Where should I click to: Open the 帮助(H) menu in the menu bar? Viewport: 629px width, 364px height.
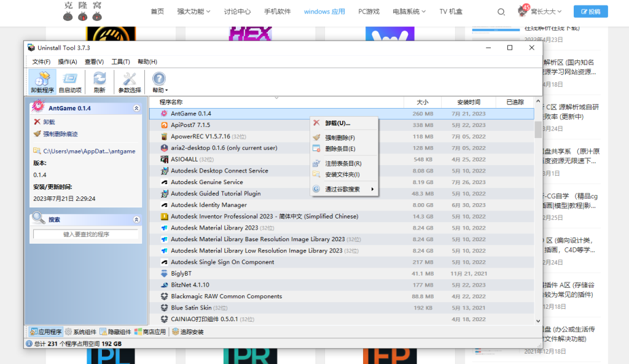(x=147, y=62)
